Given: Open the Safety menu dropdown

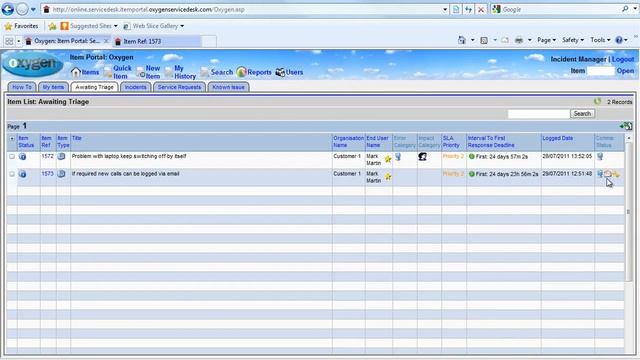Looking at the screenshot, I should 573,40.
